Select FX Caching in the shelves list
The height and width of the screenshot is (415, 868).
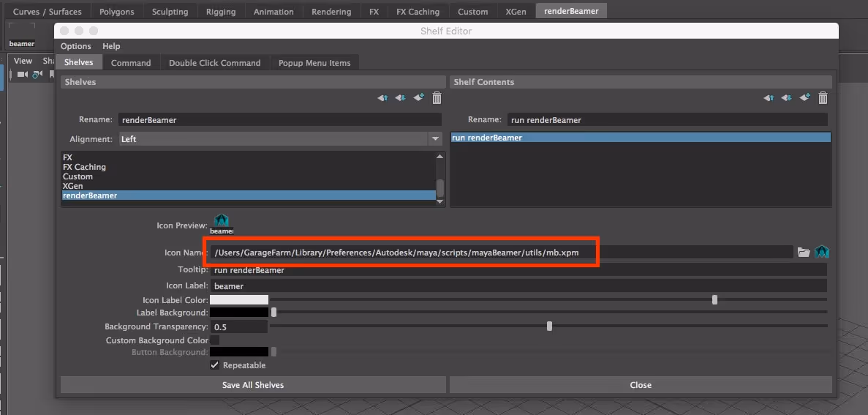click(248, 167)
